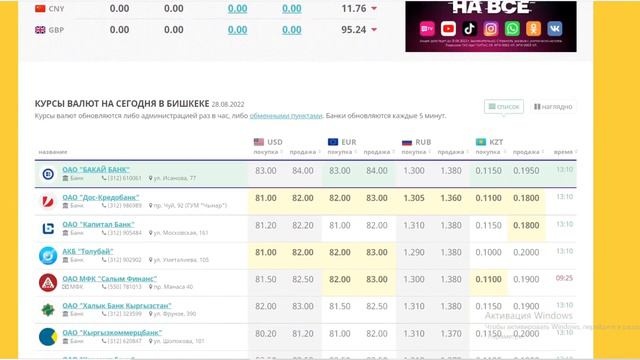Screen dimensions: 640x360
Task: Open the Odnoklassniki icon in the ad banner
Action: pyautogui.click(x=533, y=29)
